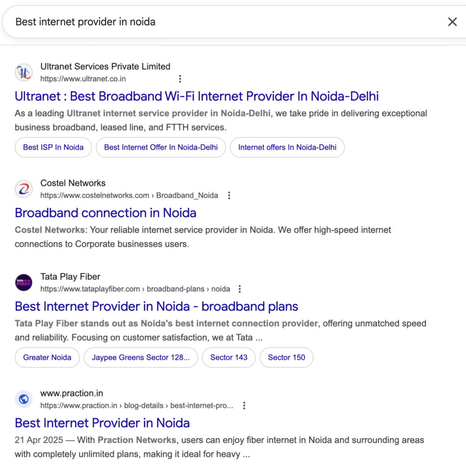Select "Best Internet Offer In Noida-Delhi" chip
Screen dimensions: 466x476
[161, 147]
